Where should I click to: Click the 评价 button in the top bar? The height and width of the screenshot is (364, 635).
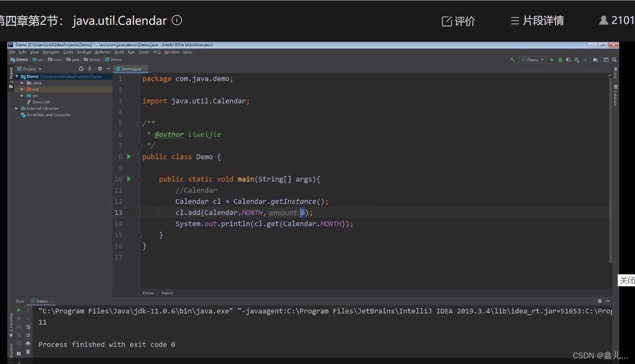[x=458, y=21]
